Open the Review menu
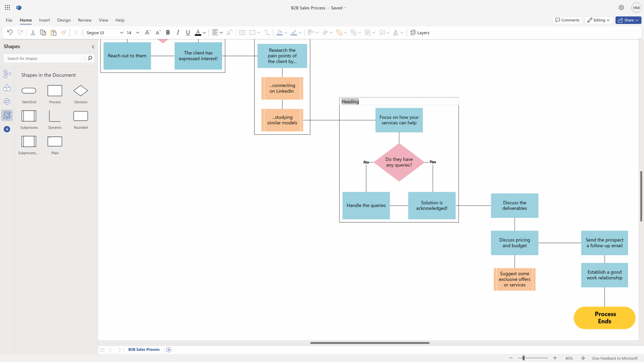The width and height of the screenshot is (644, 362). (85, 20)
